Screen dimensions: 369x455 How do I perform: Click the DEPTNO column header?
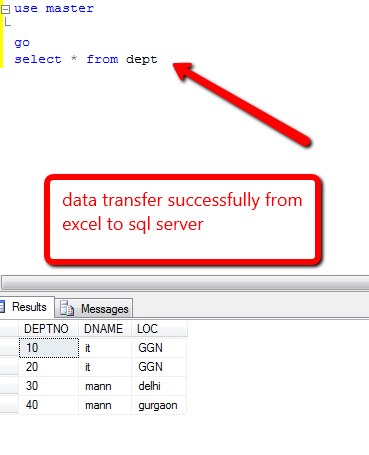(48, 329)
